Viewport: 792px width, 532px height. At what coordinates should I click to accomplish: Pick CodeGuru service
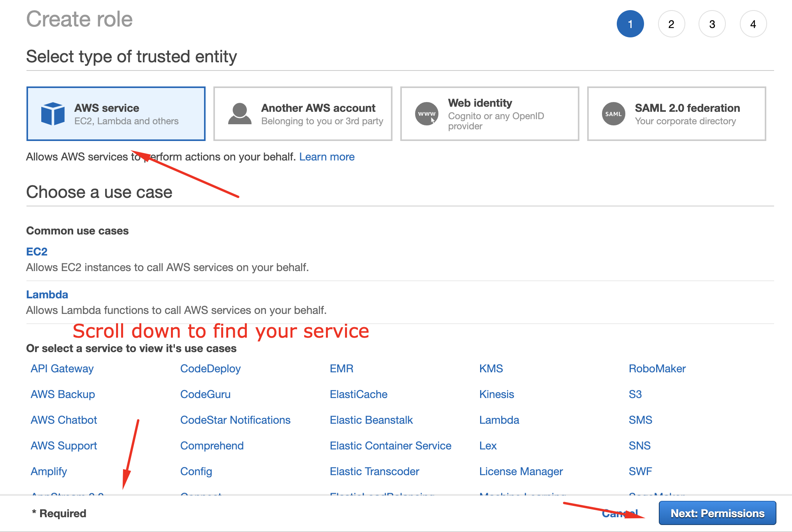(206, 394)
